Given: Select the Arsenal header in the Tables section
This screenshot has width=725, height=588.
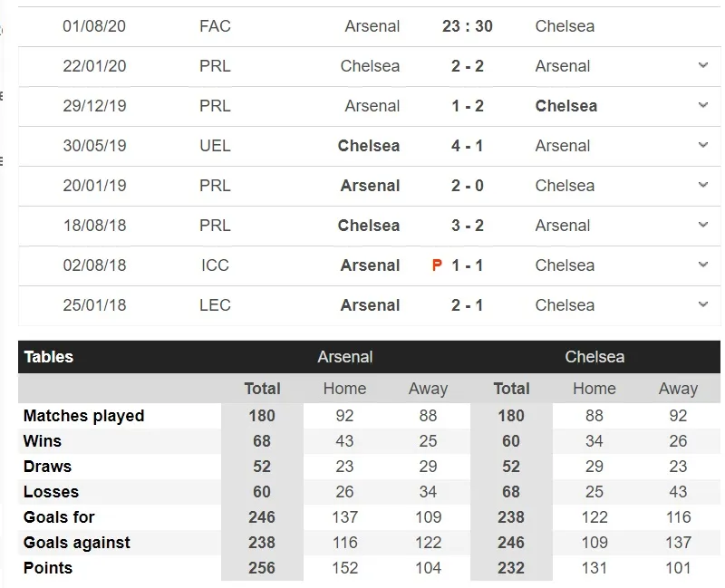Looking at the screenshot, I should coord(347,357).
